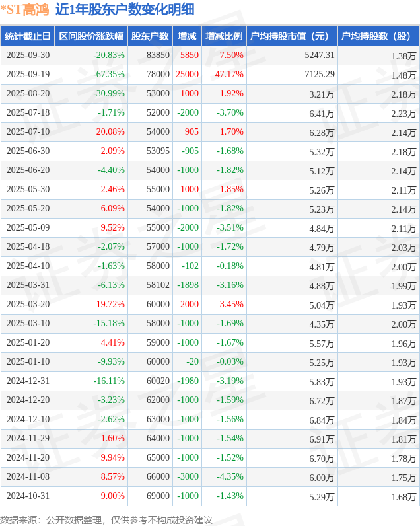Click the 2025-09-19 date row
Viewport: 420px width, 526px height.
point(28,75)
